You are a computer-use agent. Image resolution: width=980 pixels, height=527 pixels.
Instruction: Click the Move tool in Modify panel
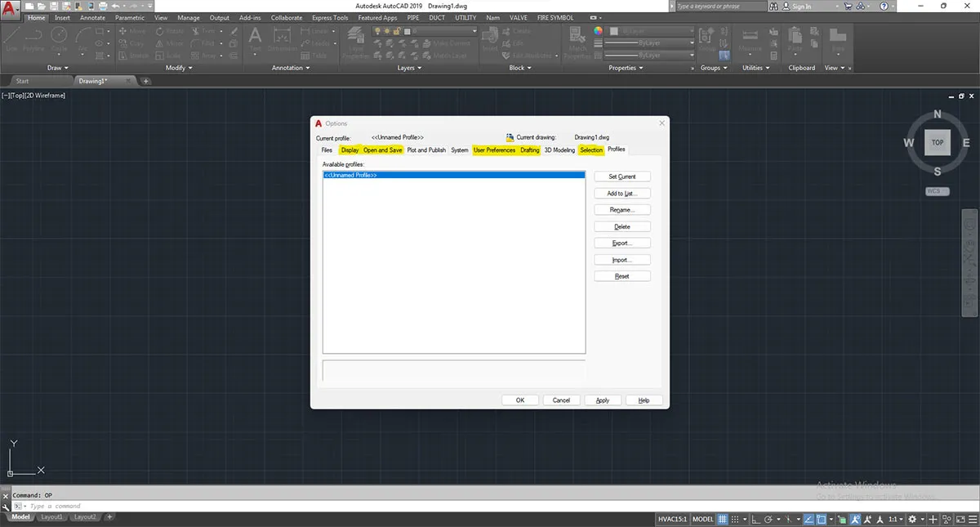click(131, 31)
